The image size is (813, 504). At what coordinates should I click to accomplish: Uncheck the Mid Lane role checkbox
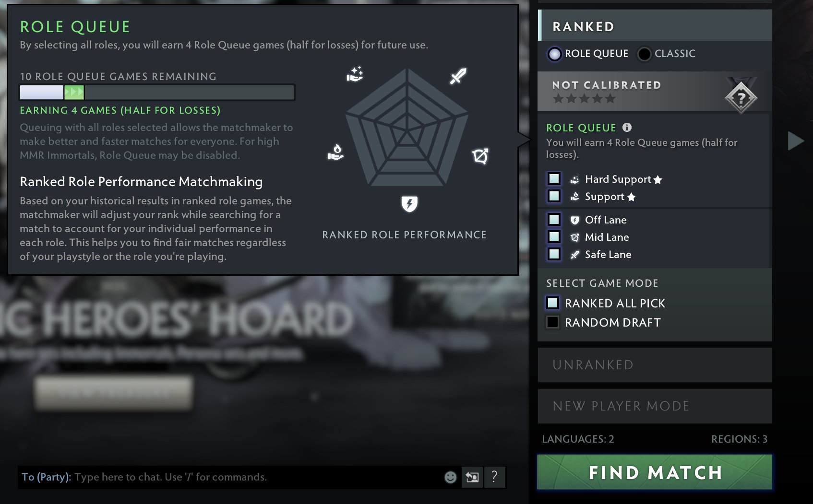click(554, 237)
